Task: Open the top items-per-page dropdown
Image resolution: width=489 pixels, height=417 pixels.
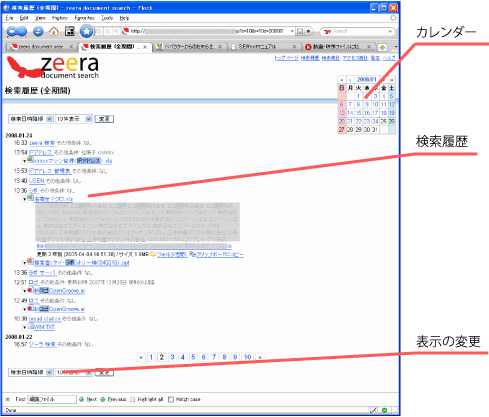Action: tap(74, 119)
